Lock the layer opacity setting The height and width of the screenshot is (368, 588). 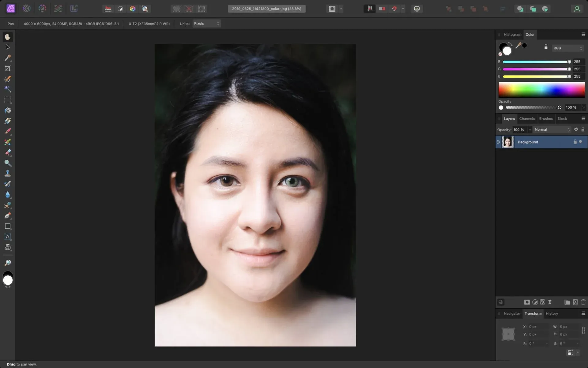[x=583, y=129]
